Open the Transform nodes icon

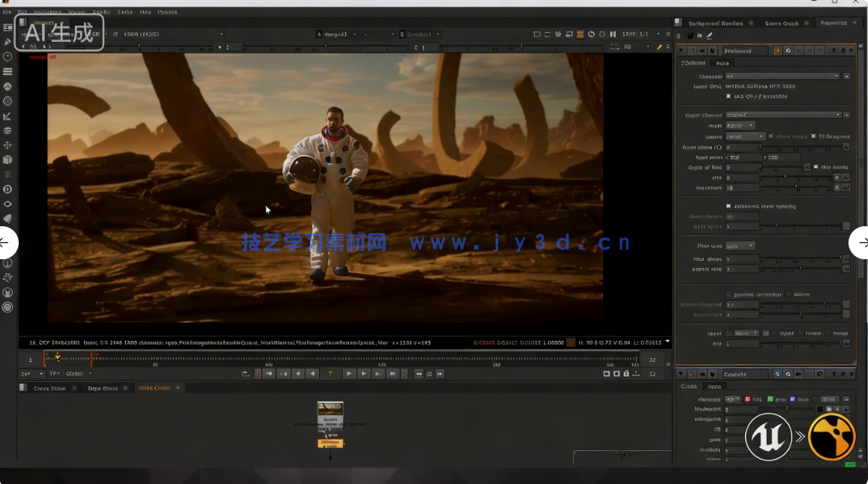click(x=7, y=145)
